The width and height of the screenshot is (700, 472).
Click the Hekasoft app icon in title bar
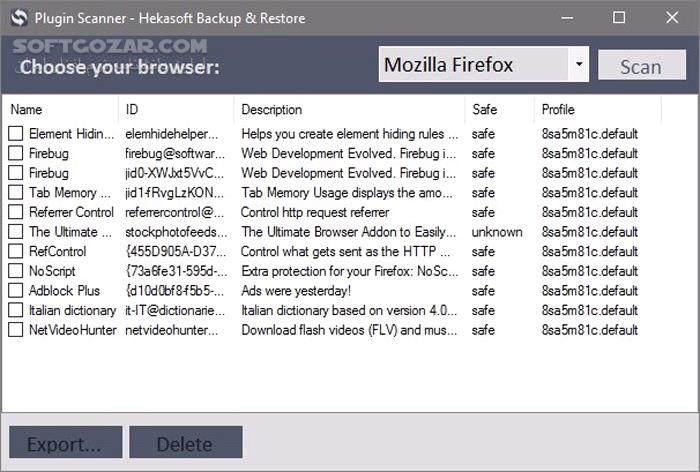point(19,18)
